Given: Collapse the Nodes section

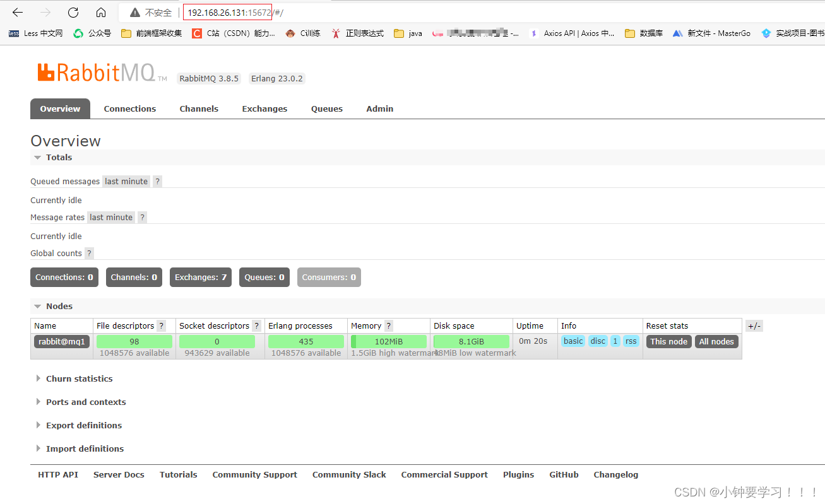Looking at the screenshot, I should point(53,307).
